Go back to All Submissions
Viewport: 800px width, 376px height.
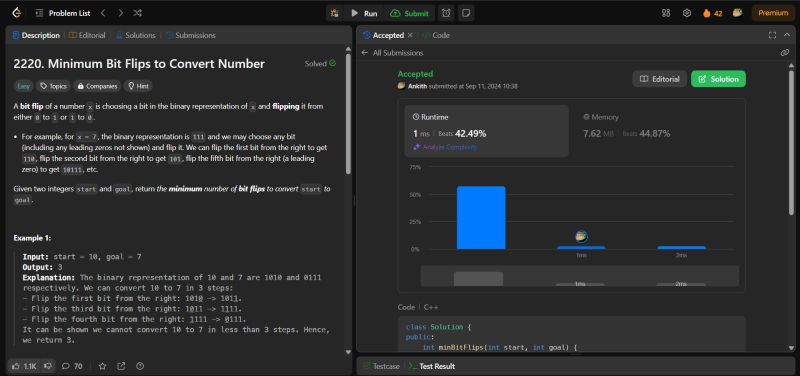392,53
